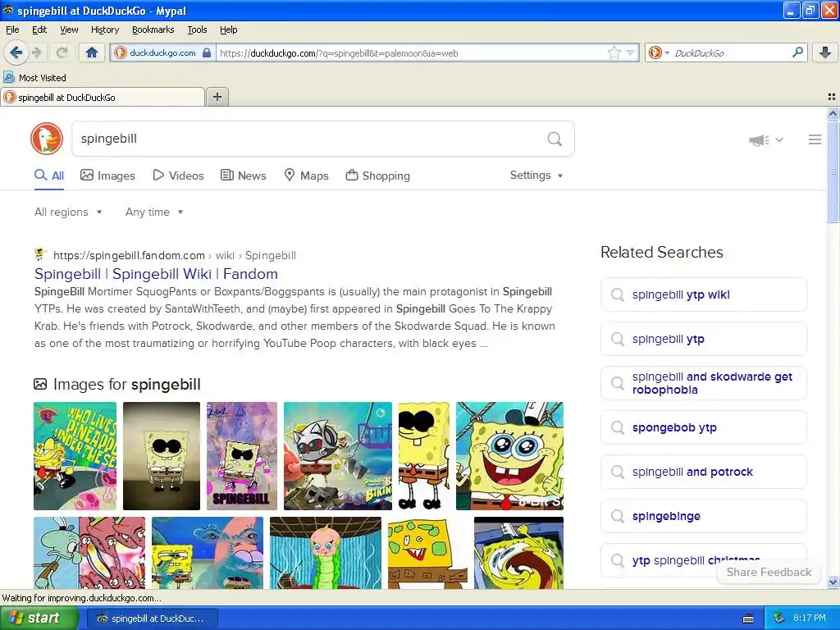Screen dimensions: 840x630
Task: Click the browser Forward arrow
Action: click(37, 52)
